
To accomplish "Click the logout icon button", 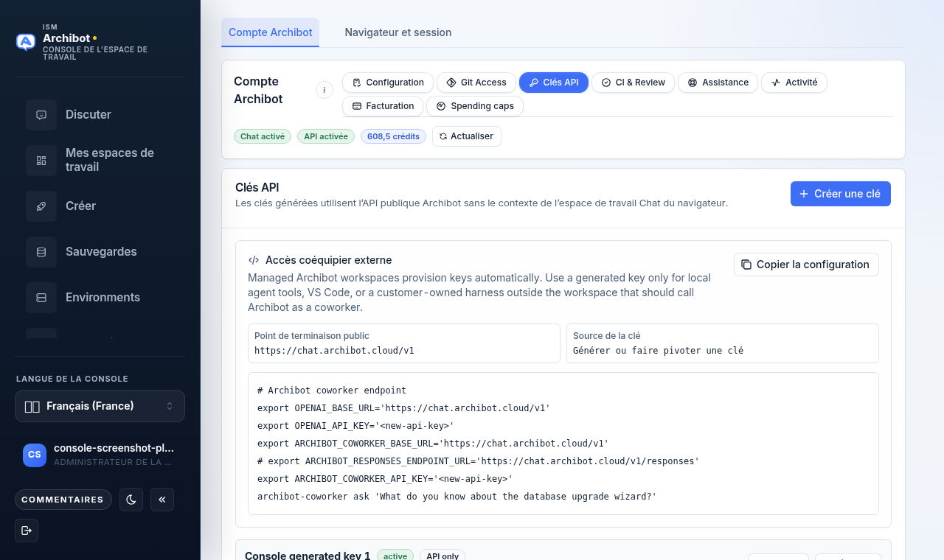I will click(27, 531).
